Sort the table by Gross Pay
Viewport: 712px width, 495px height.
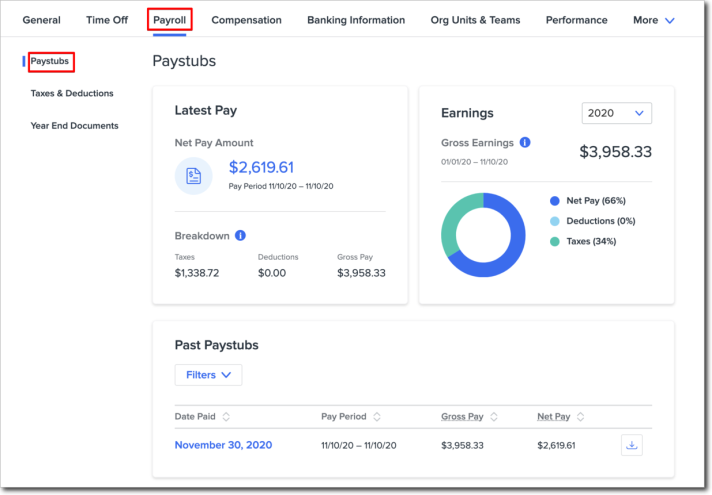494,416
